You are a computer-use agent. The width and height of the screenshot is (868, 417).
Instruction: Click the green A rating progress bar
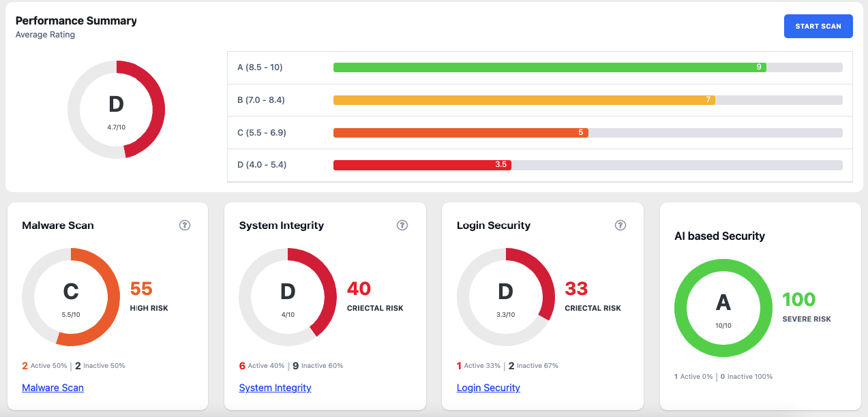coord(549,67)
